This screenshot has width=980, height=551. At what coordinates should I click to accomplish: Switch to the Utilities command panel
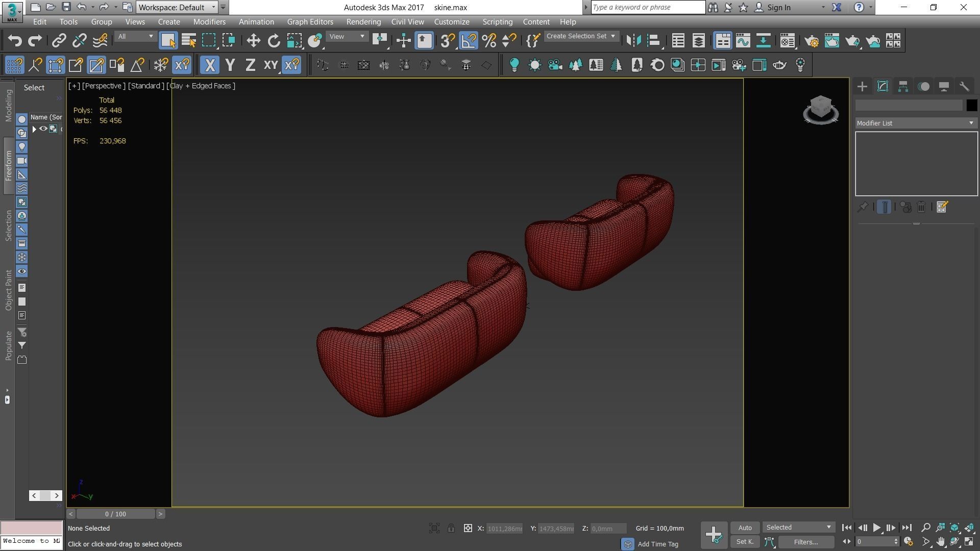pos(964,87)
